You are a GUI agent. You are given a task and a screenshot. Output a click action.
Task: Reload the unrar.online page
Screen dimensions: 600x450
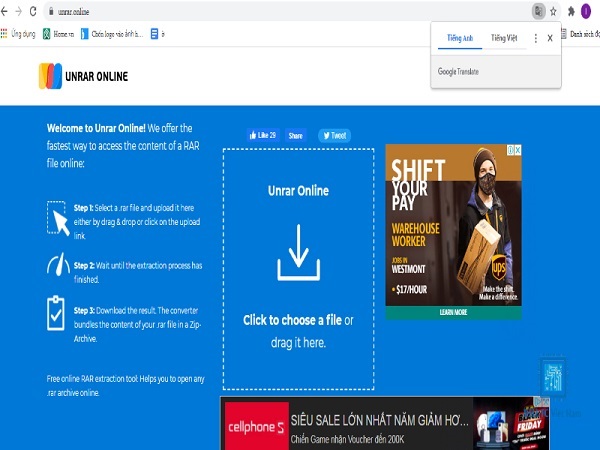tap(33, 11)
